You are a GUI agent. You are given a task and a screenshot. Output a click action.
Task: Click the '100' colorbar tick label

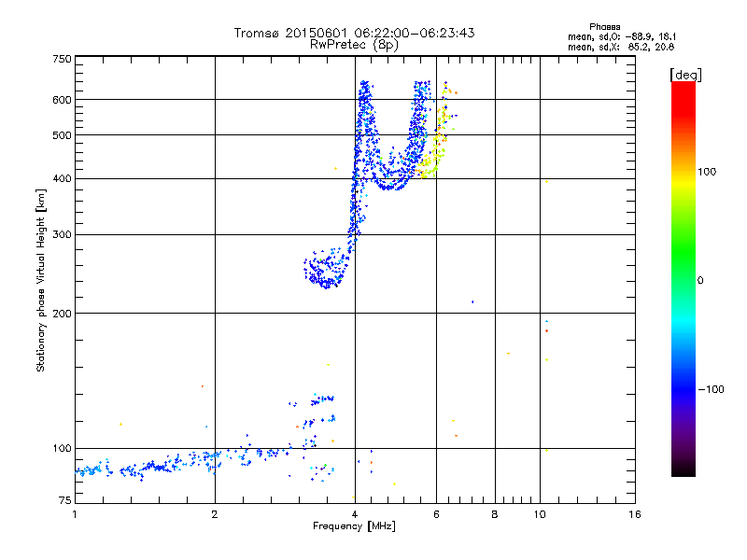(707, 172)
